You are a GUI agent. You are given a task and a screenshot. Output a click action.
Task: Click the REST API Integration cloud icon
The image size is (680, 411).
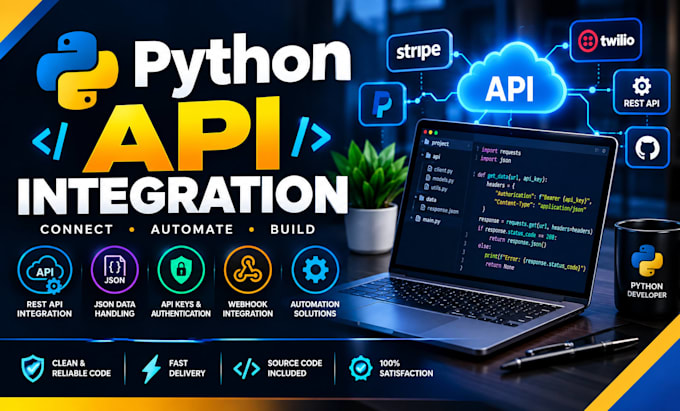pos(45,270)
